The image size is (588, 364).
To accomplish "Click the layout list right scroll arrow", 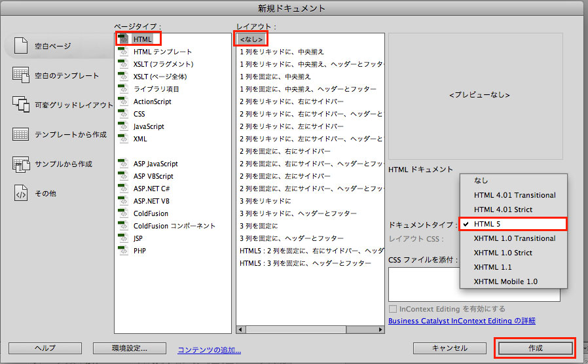I will coord(380,329).
